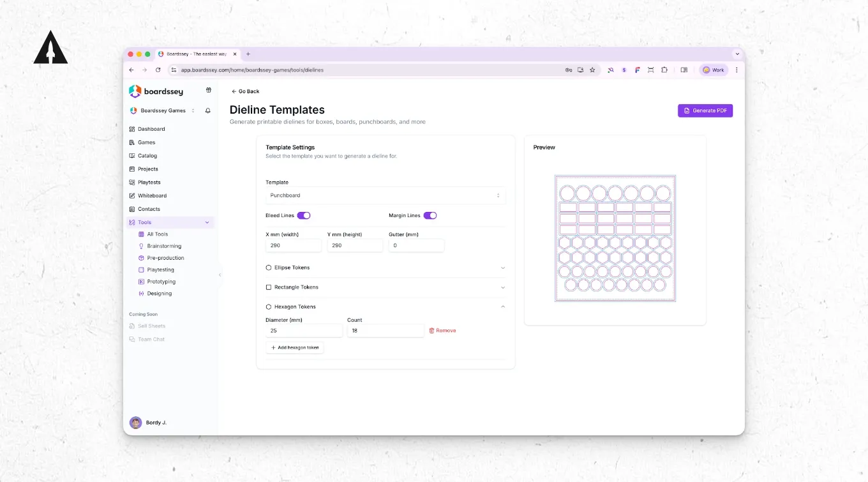
Task: Expand the Rectangle Tokens section
Action: 385,287
